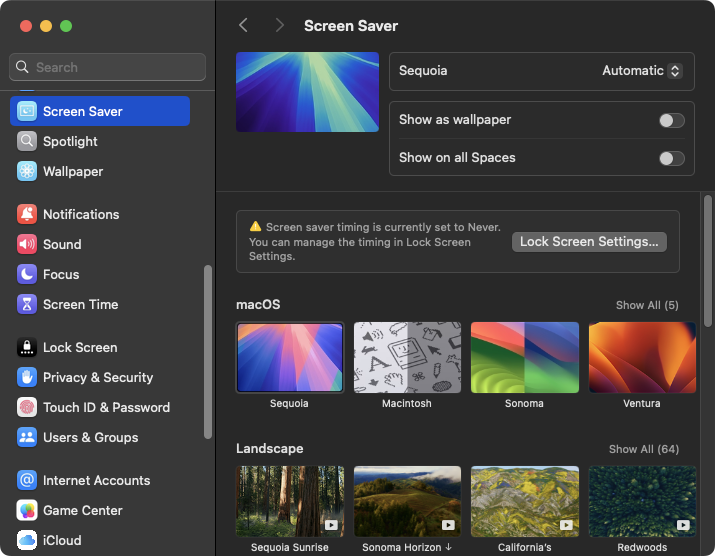Select the Sequoia screen saver thumbnail
Viewport: 715px width, 556px height.
pos(290,358)
